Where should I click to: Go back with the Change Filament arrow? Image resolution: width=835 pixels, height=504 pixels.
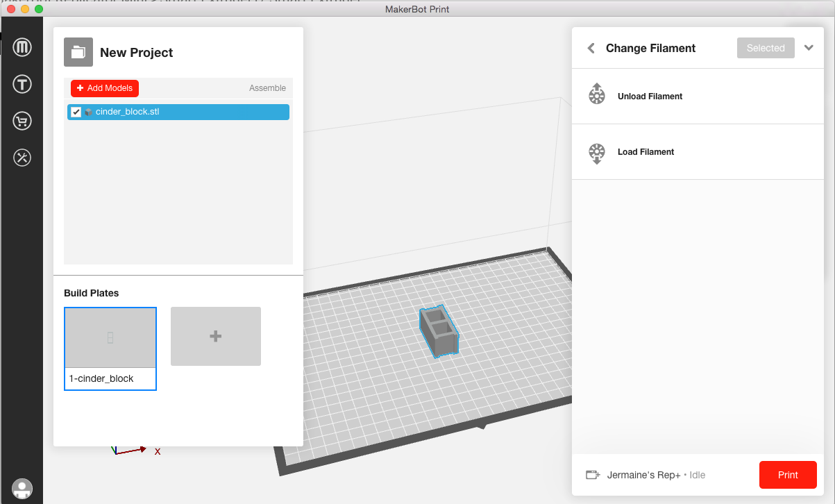591,48
